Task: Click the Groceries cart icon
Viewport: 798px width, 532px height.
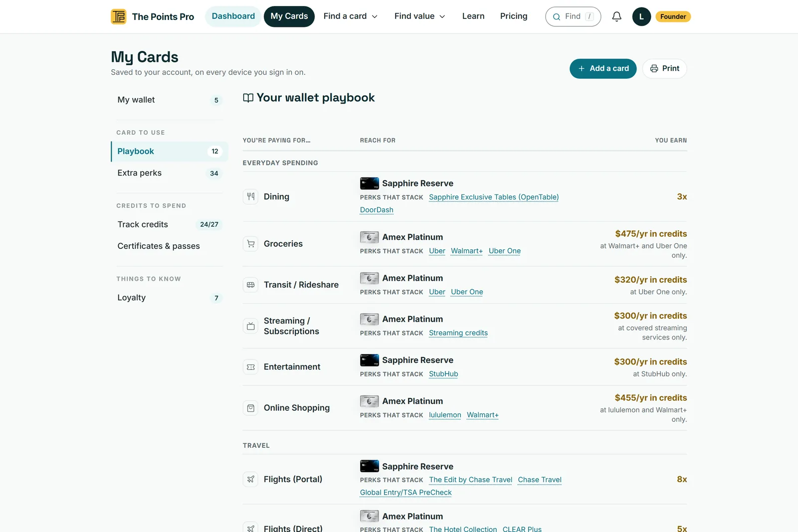Action: [x=251, y=244]
